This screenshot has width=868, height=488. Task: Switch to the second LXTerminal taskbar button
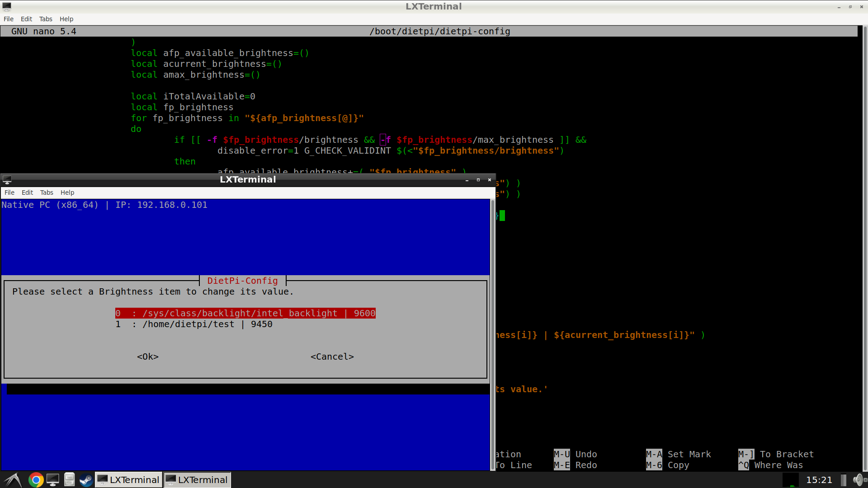point(197,480)
